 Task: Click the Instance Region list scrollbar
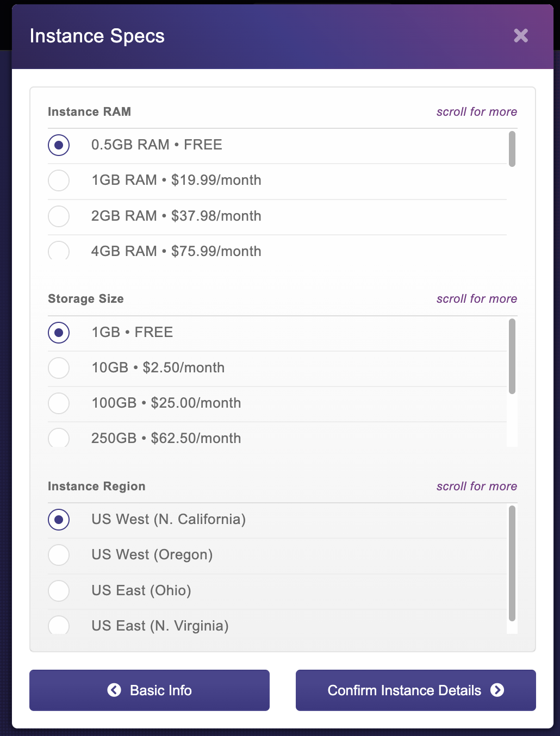click(512, 563)
